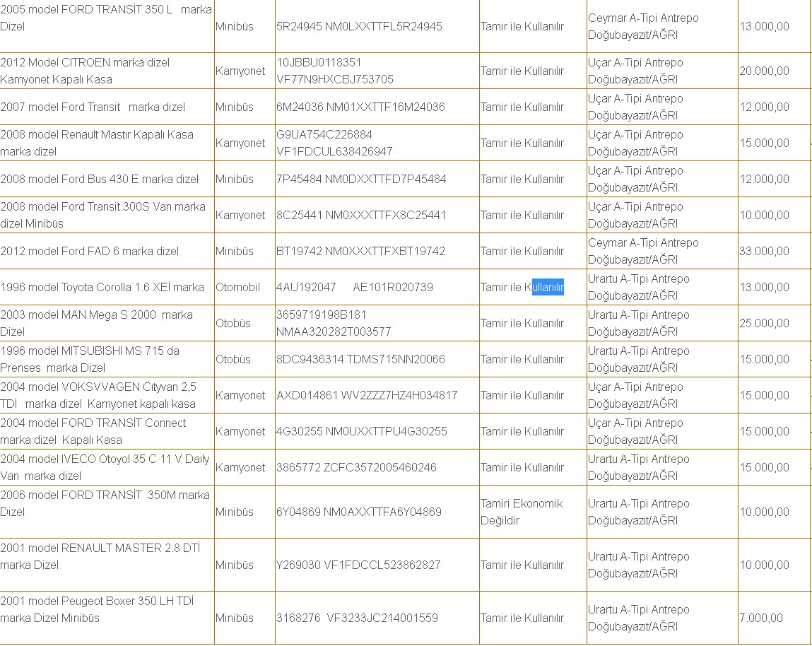Click 'Otobüs' in the MAN Mega S 2000 row
Screen dimensions: 812x646
click(x=233, y=323)
